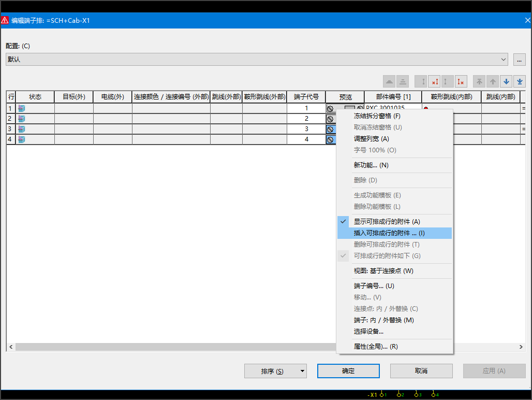Click the status icon in row 2
This screenshot has height=400, width=532.
click(x=22, y=119)
